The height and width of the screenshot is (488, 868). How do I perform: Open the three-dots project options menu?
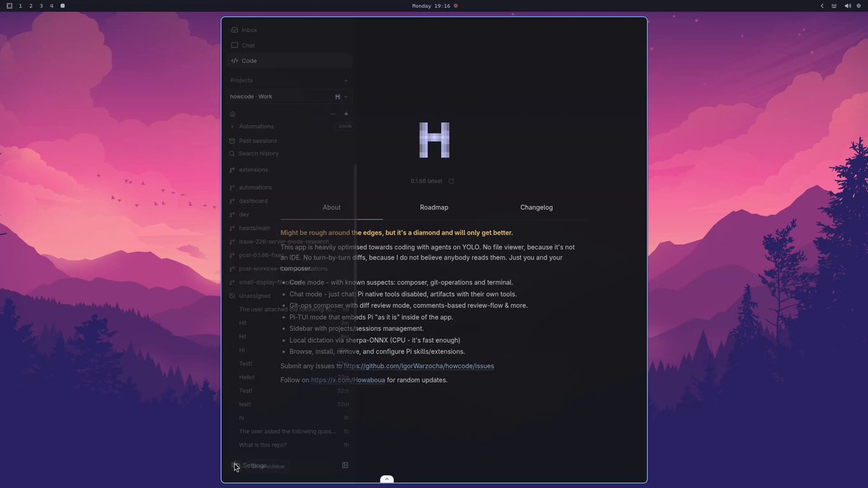[x=333, y=114]
